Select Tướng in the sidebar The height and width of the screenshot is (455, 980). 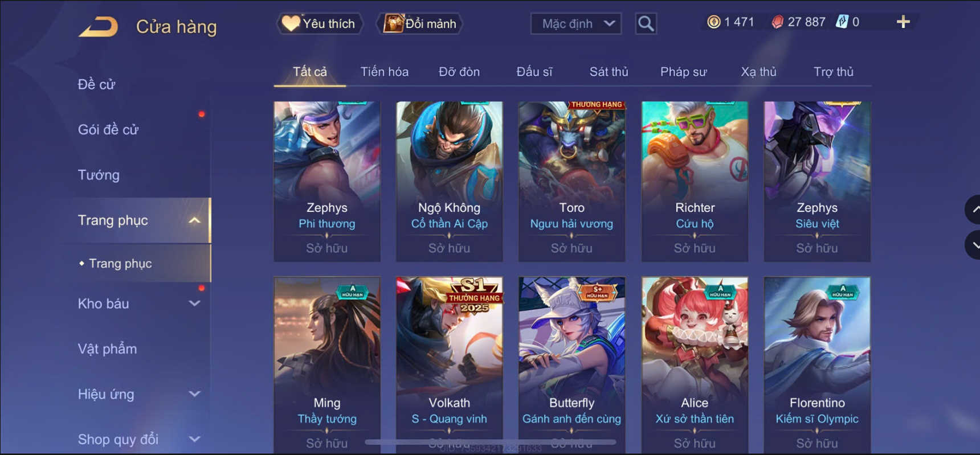pos(99,175)
